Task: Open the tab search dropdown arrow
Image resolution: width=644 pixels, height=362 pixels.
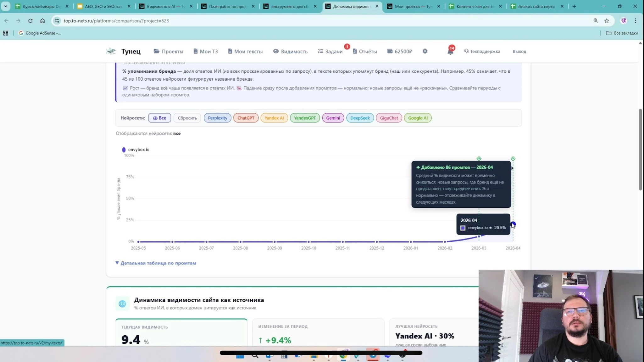Action: [5, 6]
